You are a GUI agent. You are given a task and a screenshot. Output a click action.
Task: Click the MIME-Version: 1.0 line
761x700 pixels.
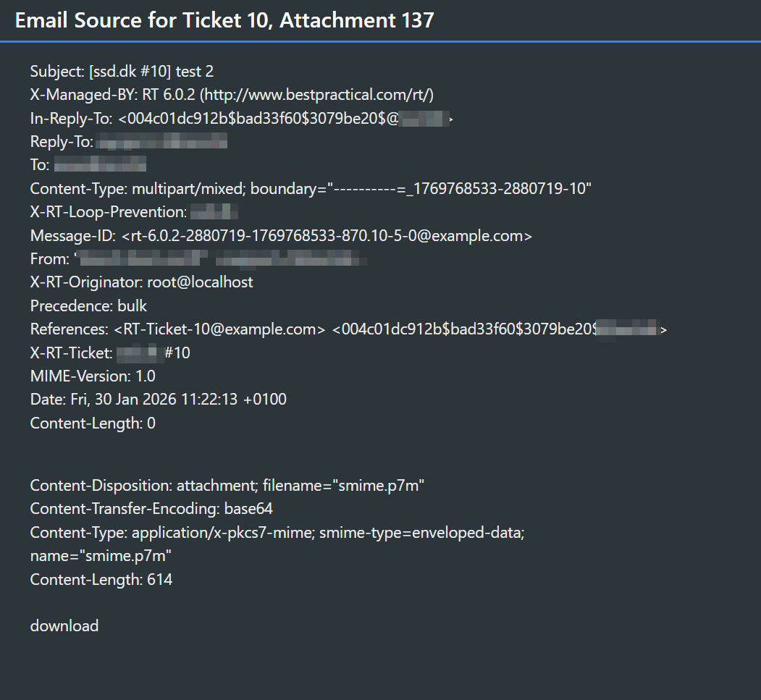coord(93,376)
